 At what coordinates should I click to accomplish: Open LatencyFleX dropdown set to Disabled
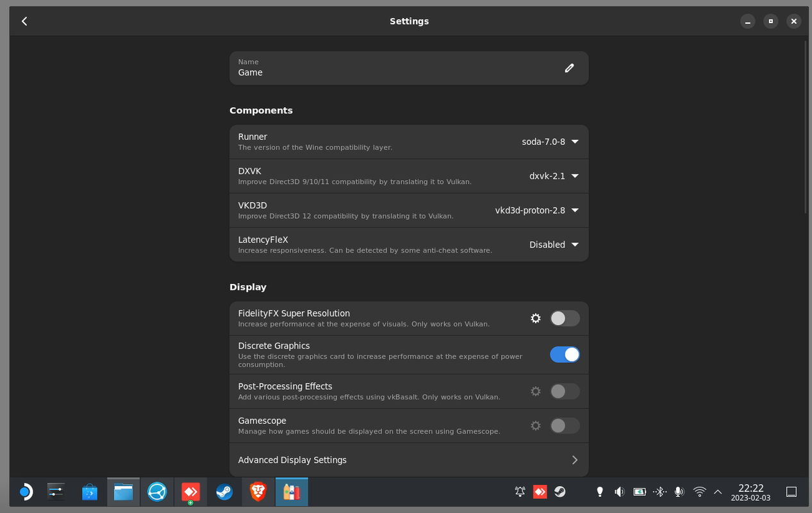554,244
